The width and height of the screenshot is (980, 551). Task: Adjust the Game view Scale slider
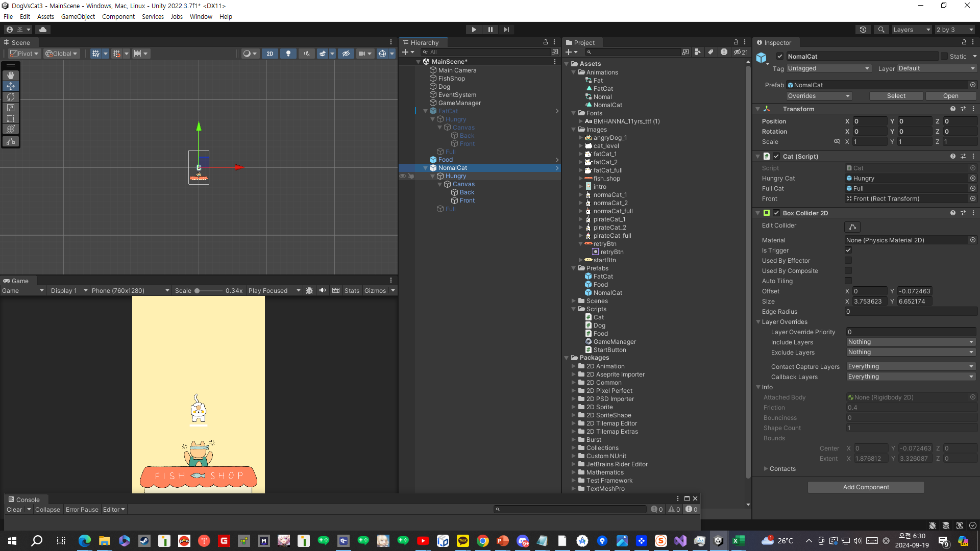(197, 291)
